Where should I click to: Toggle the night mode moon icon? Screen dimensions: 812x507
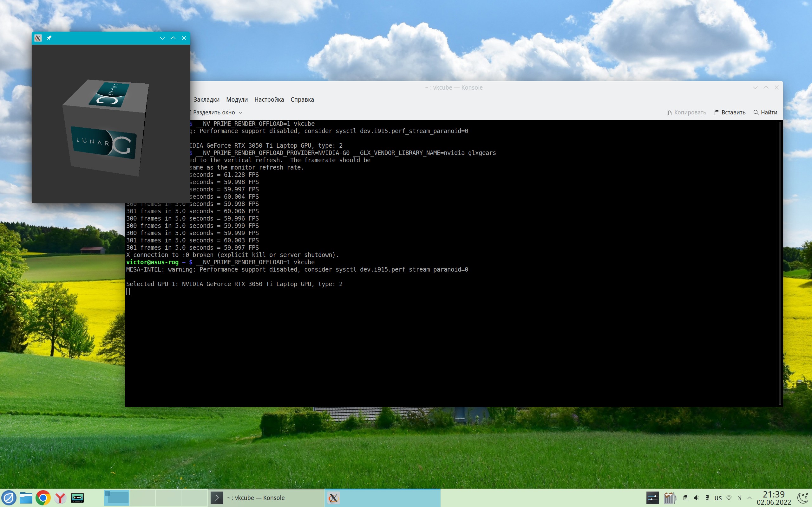point(803,497)
